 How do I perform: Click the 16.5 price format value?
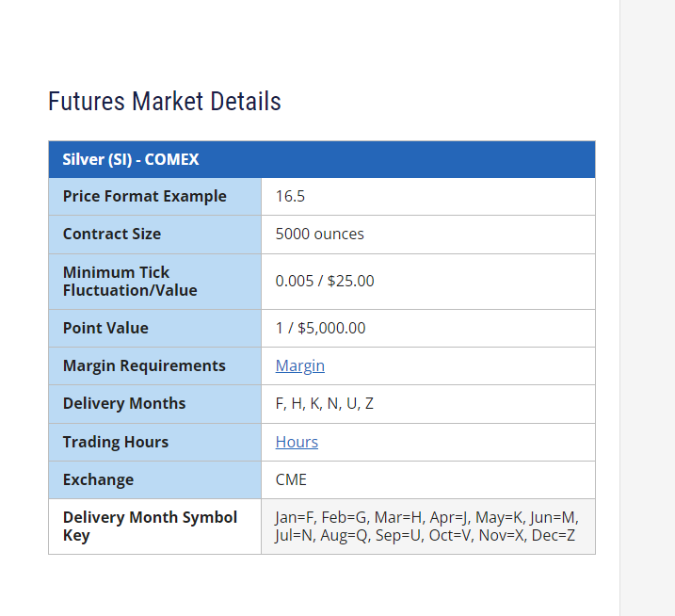(290, 197)
